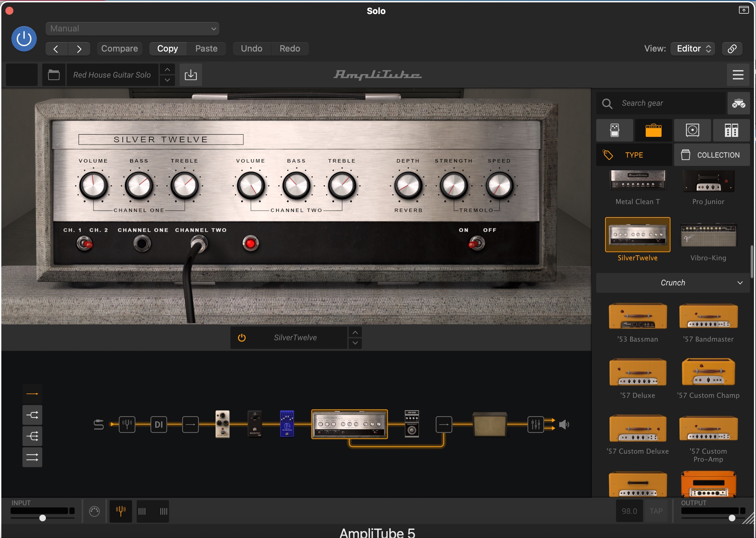Open the preset folder browser icon
Screen dimensions: 756x538
pos(54,75)
